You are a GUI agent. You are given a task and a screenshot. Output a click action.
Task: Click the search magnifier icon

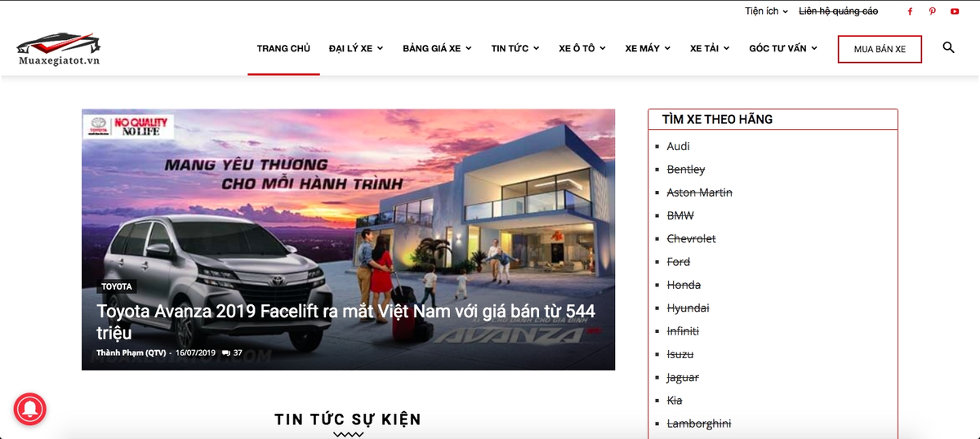click(948, 47)
